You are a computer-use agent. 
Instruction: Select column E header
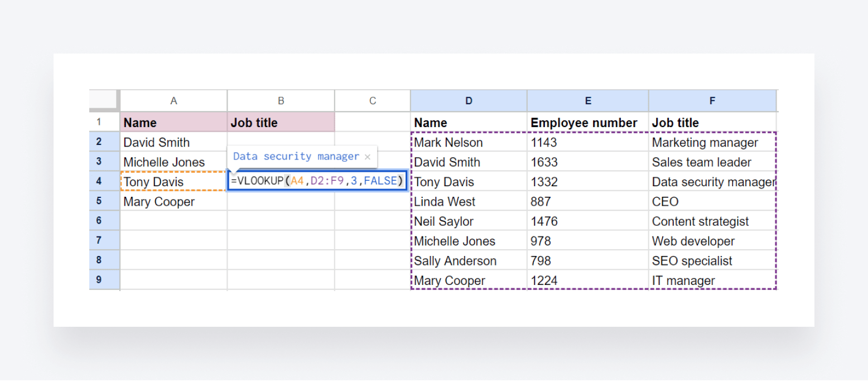pyautogui.click(x=588, y=101)
